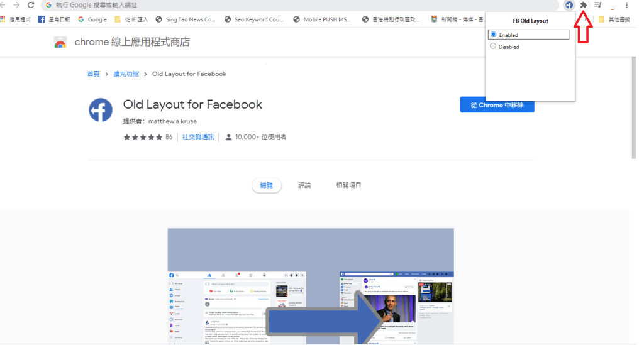Go to 擴充功能 breadcrumb link
Image resolution: width=644 pixels, height=345 pixels.
pyautogui.click(x=126, y=74)
